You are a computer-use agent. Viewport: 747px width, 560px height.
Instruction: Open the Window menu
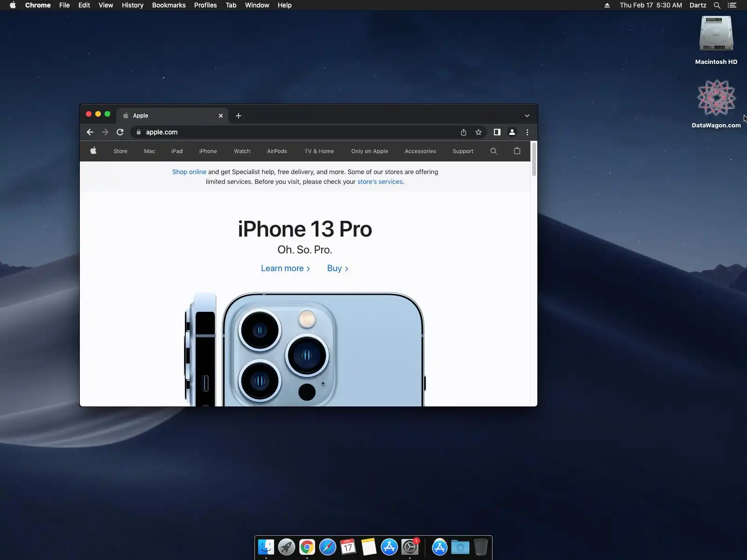[x=257, y=5]
